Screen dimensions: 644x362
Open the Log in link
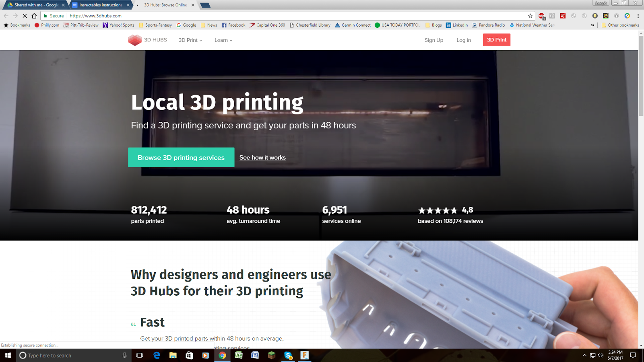click(464, 40)
